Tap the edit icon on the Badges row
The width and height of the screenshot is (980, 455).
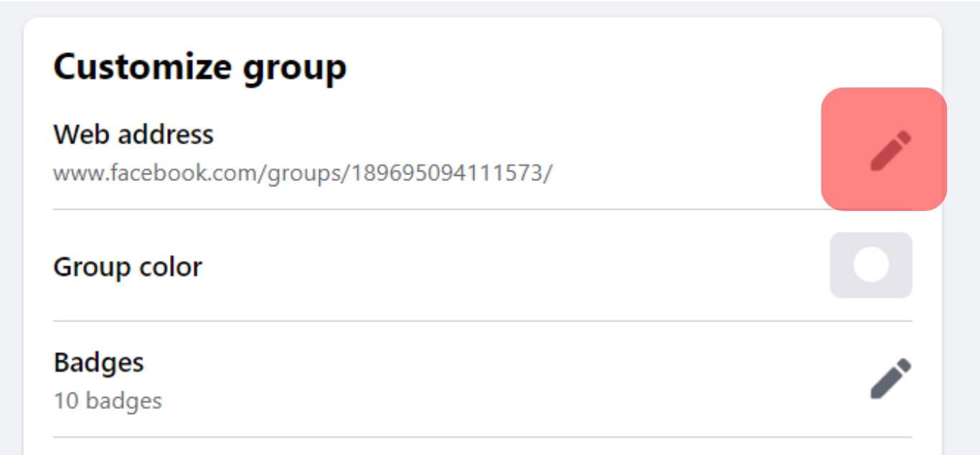coord(890,378)
